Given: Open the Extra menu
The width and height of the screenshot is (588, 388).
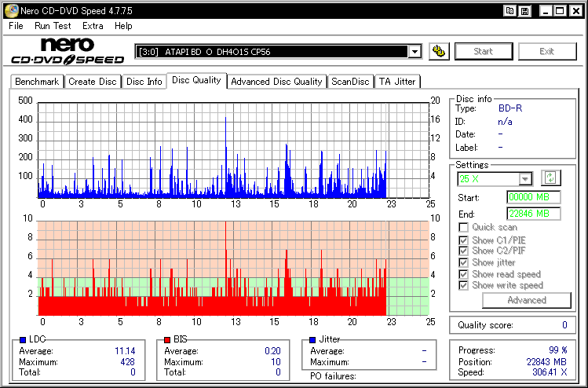Looking at the screenshot, I should click(93, 26).
